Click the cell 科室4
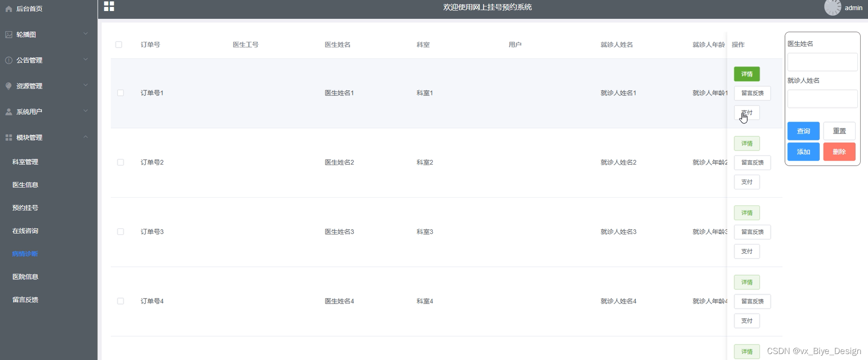Viewport: 868px width, 360px height. coord(425,301)
